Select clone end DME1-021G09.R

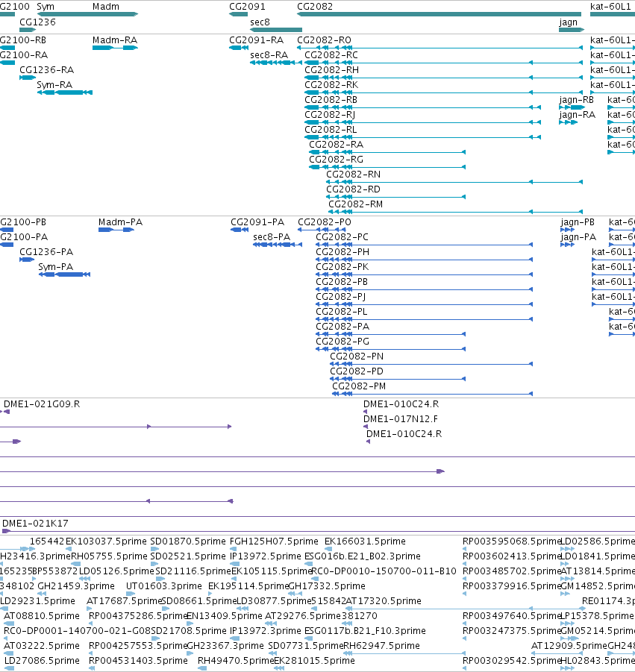42,404
